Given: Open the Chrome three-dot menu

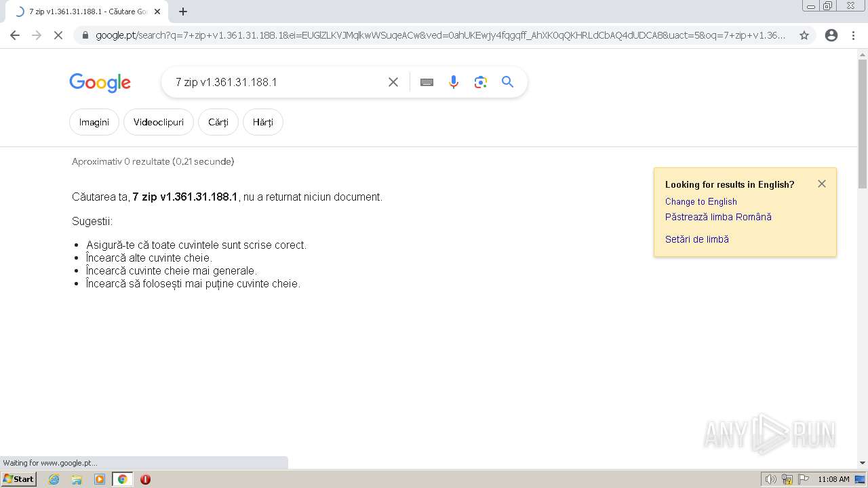Looking at the screenshot, I should click(x=853, y=35).
